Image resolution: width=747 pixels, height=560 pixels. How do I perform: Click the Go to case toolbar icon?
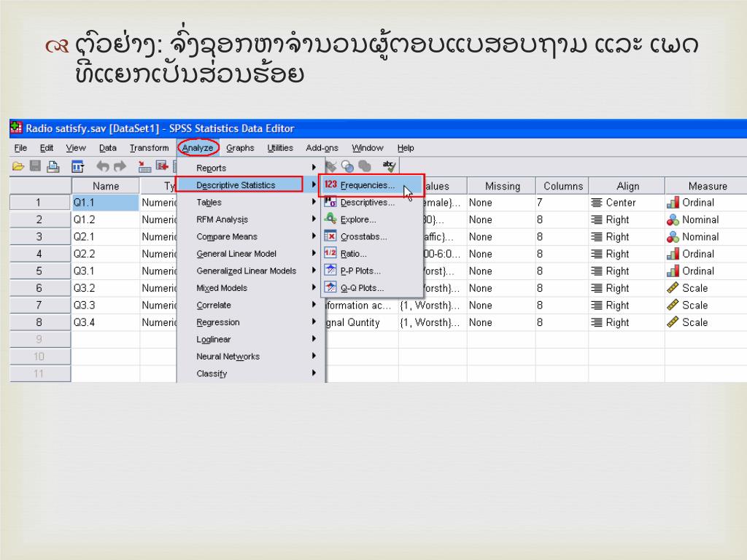(x=144, y=166)
